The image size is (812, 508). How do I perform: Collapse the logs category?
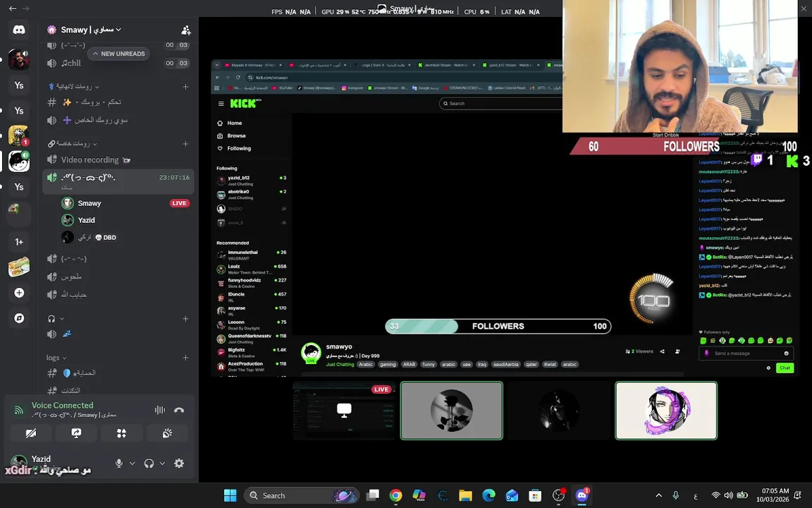[x=56, y=358]
